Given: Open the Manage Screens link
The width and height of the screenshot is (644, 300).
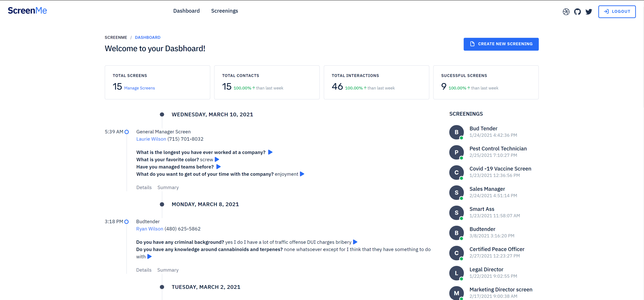Looking at the screenshot, I should point(140,88).
